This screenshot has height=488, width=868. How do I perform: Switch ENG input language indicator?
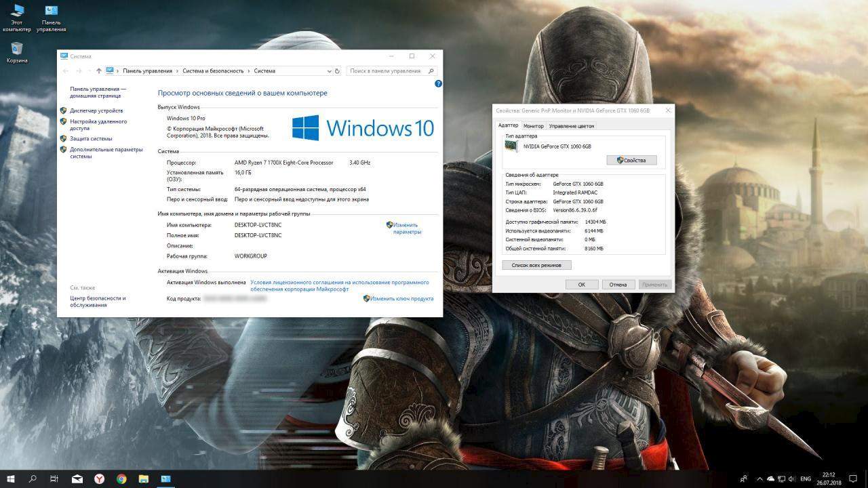point(806,479)
